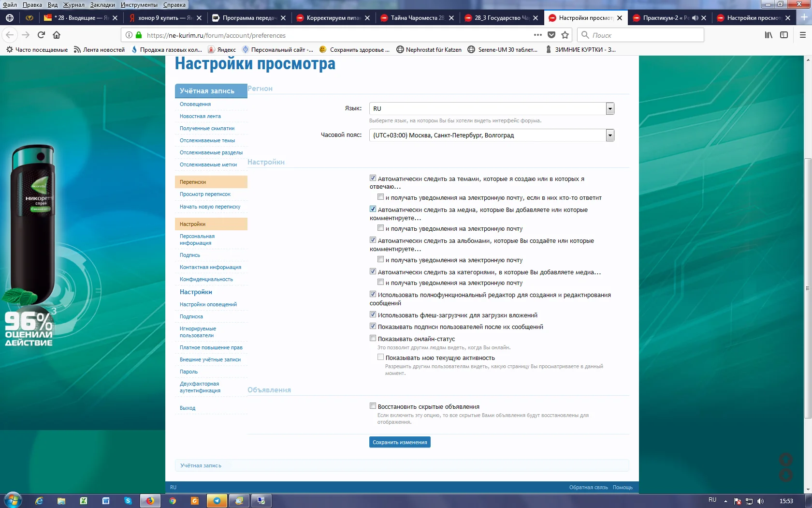This screenshot has width=812, height=508.
Task: Disable showing user signatures after messages
Action: point(373,326)
